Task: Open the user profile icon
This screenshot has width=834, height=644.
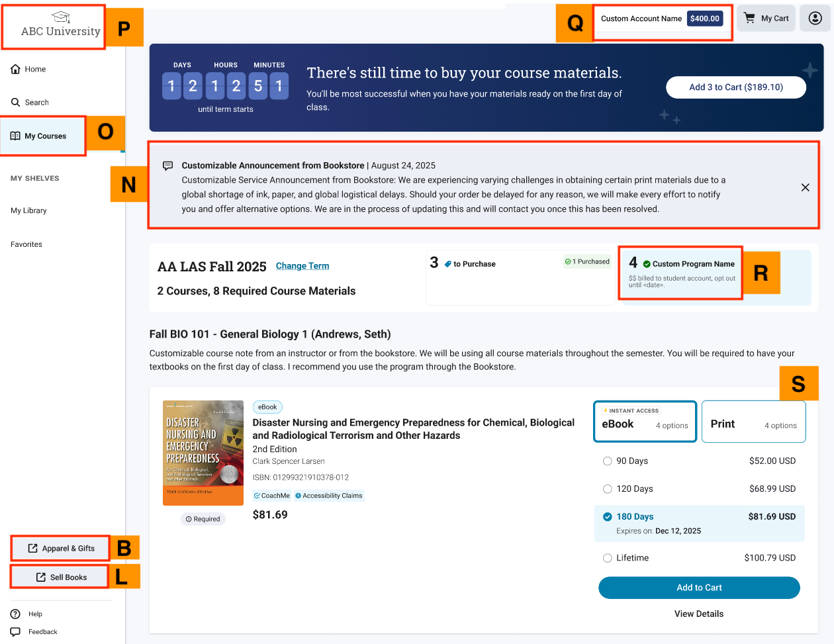Action: tap(815, 19)
